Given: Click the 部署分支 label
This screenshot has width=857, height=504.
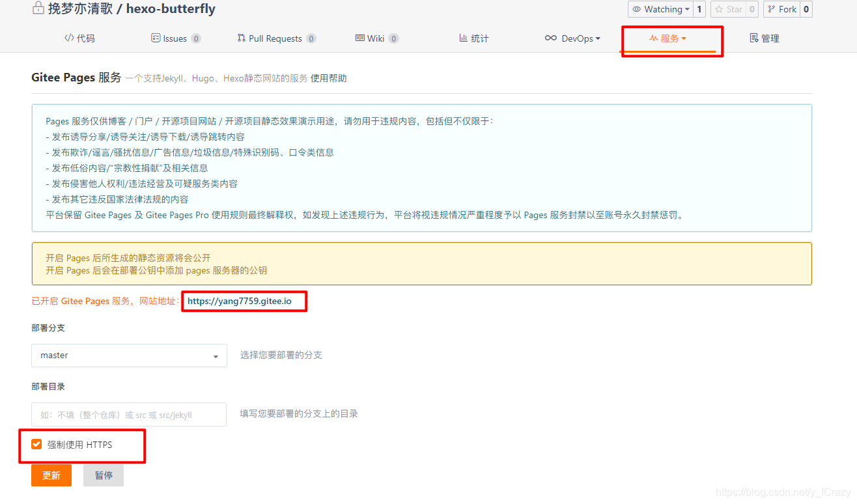Looking at the screenshot, I should pos(48,328).
